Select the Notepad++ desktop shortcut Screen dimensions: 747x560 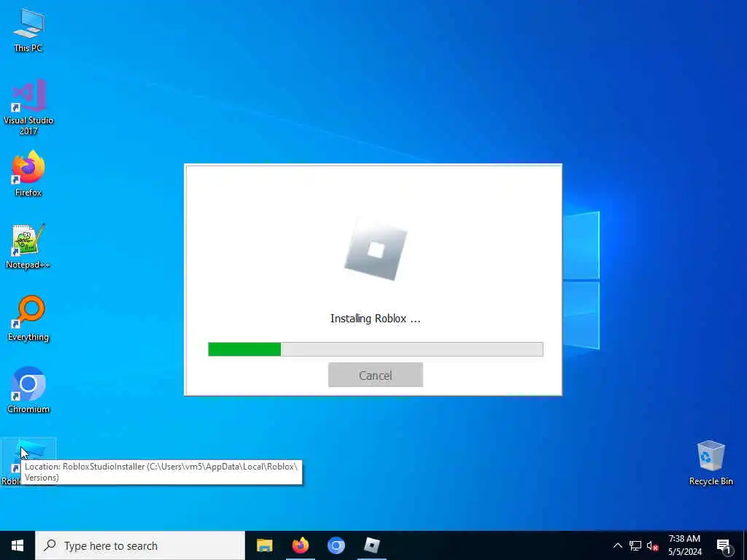[28, 246]
